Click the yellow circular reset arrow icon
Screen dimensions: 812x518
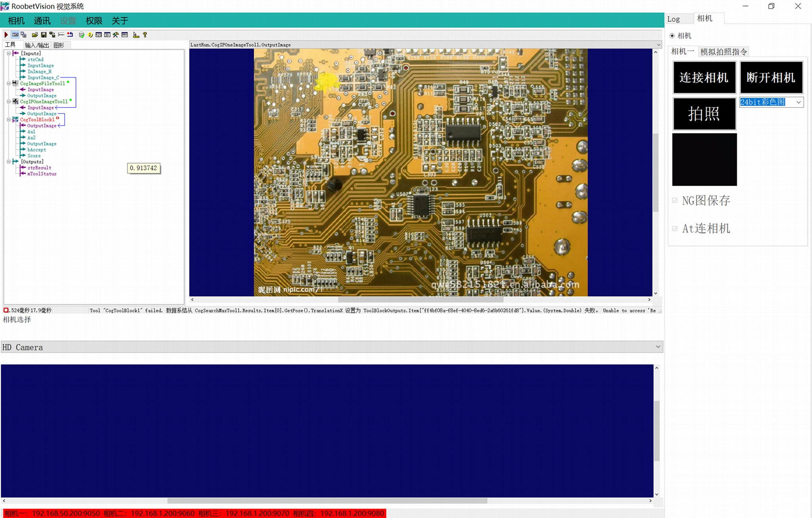coord(90,35)
